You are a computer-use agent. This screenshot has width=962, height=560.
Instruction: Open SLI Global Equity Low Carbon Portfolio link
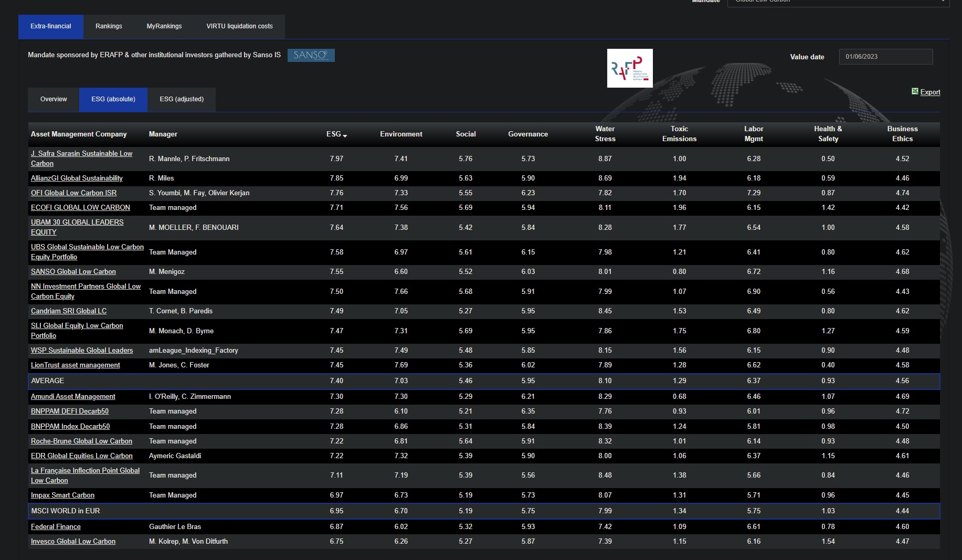click(x=77, y=331)
